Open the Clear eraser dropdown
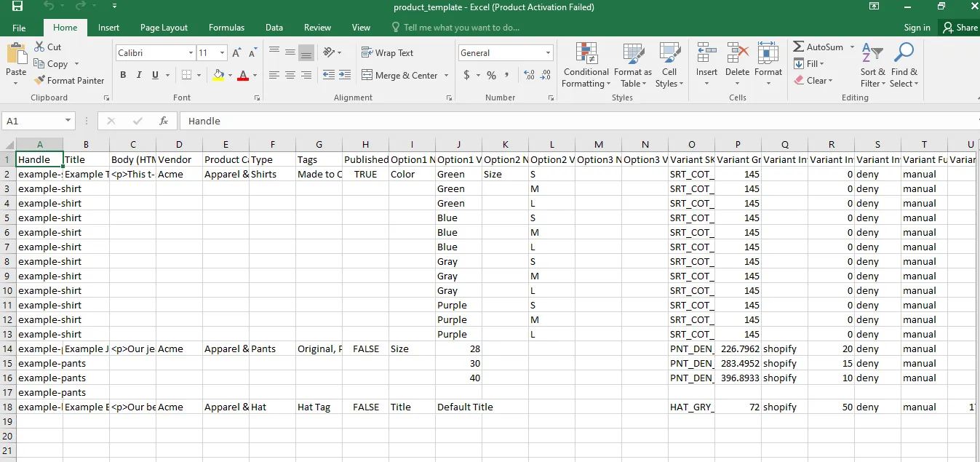980x462 pixels. pyautogui.click(x=813, y=80)
